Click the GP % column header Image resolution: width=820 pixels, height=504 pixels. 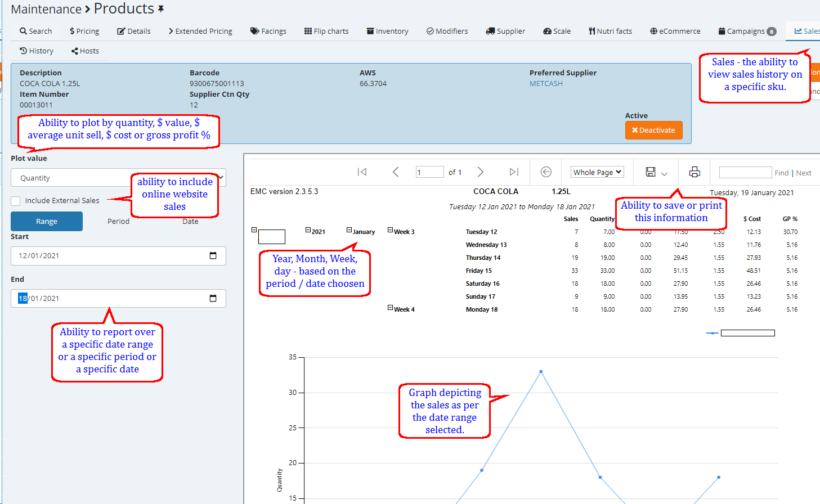(x=790, y=219)
